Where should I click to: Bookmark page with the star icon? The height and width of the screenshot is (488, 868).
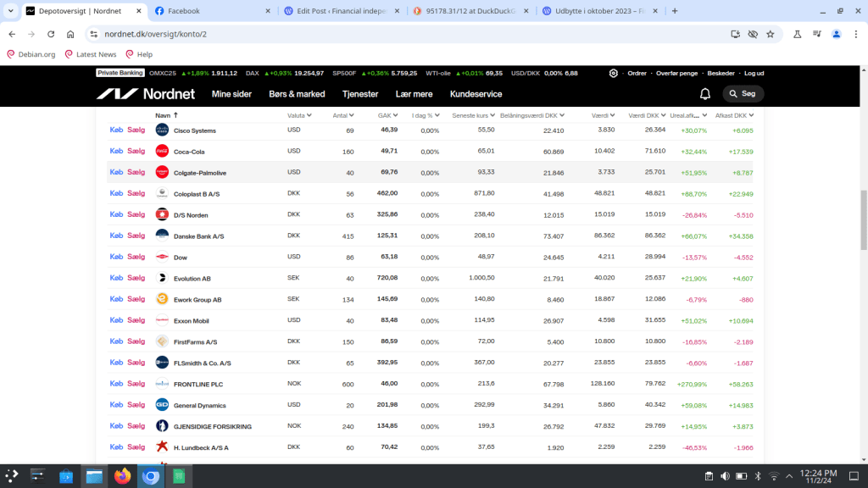tap(770, 34)
